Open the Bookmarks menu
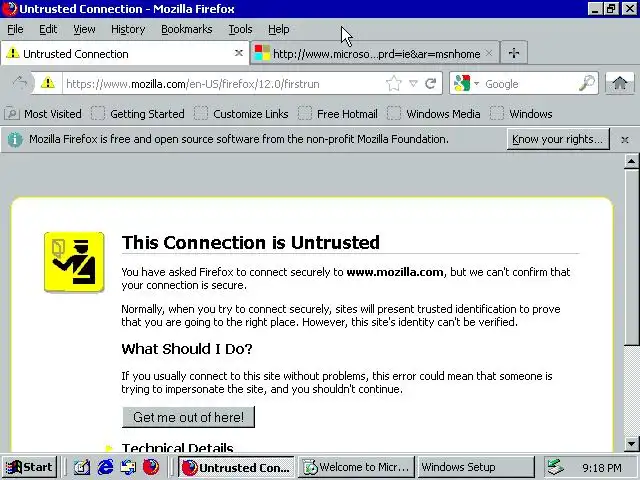Viewport: 640px width, 480px height. point(187,29)
